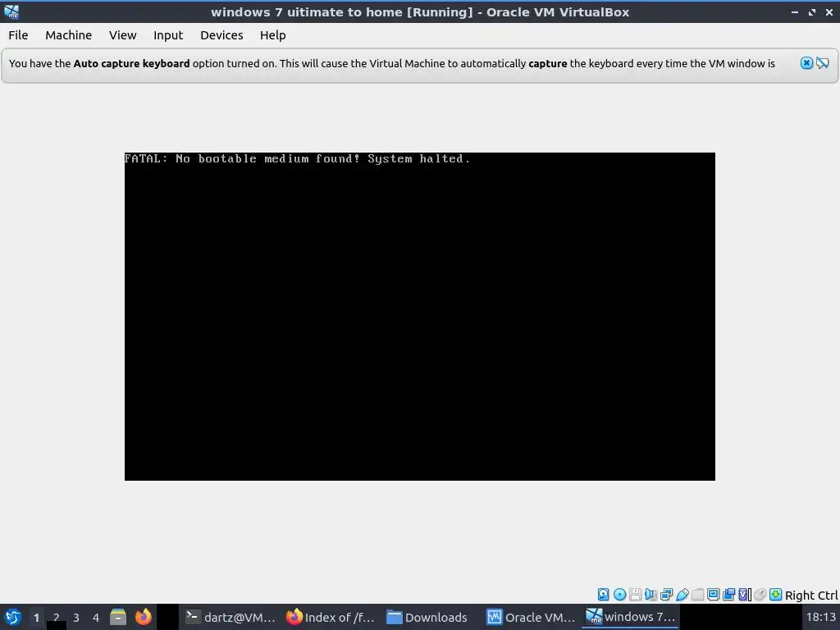Switch to the Oracle VM VirtualBox Manager task

[531, 617]
